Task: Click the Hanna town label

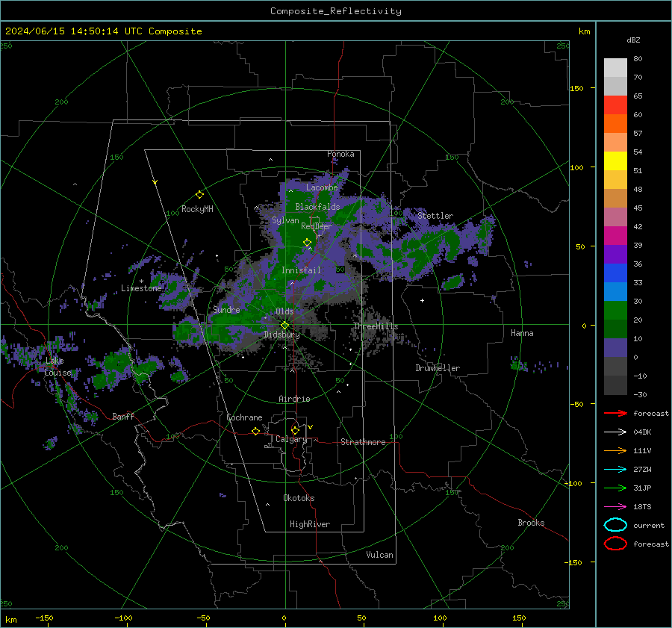Action: (x=522, y=332)
